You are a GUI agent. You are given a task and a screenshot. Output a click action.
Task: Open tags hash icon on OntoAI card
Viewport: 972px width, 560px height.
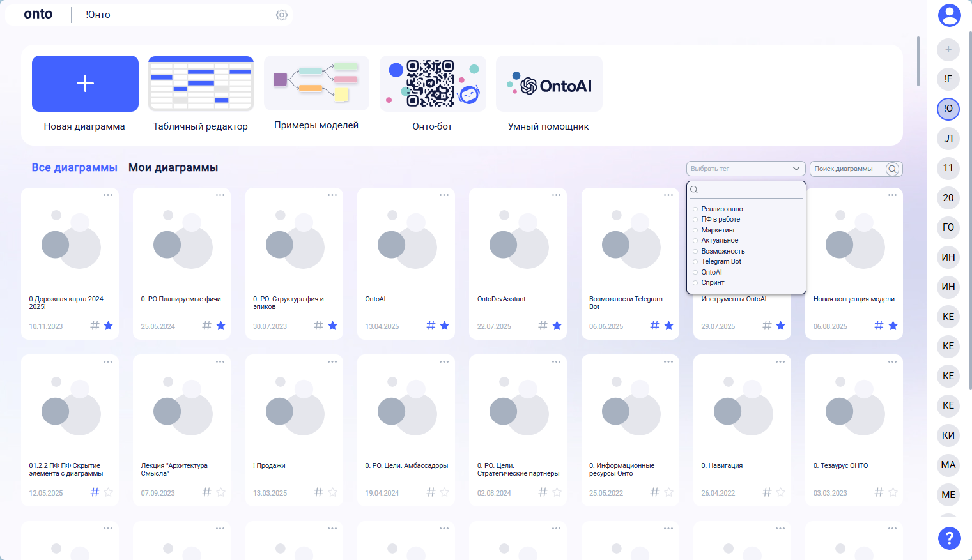(x=431, y=326)
